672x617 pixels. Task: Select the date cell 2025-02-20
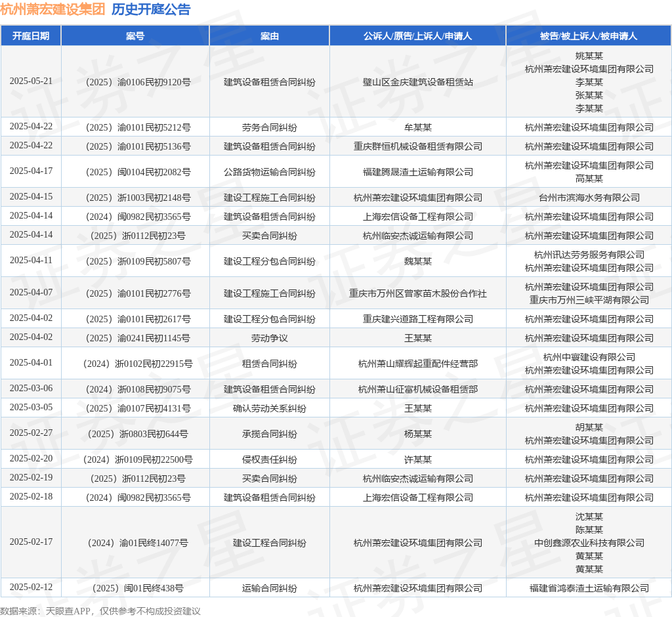coord(31,459)
